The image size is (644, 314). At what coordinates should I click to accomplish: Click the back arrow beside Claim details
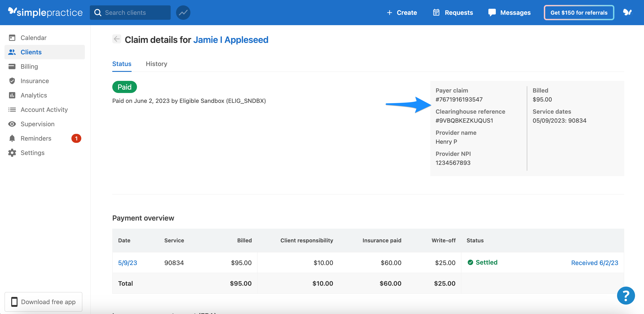[117, 39]
